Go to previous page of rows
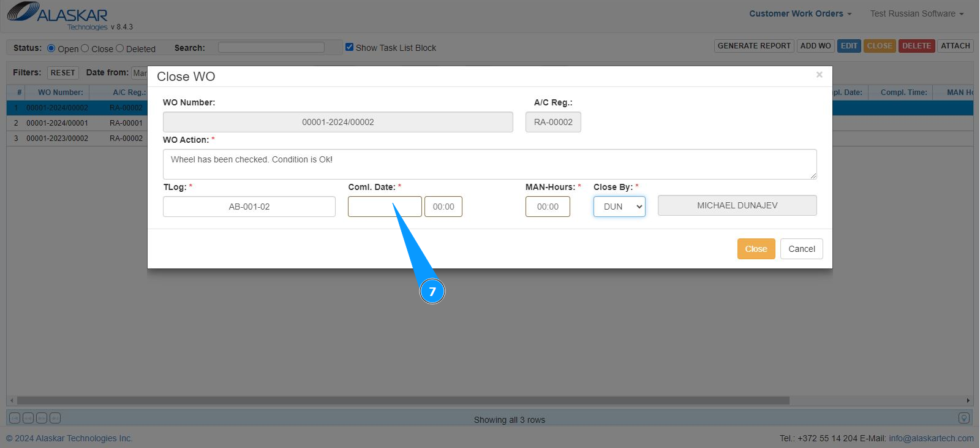Viewport: 980px width, 448px height. 28,418
